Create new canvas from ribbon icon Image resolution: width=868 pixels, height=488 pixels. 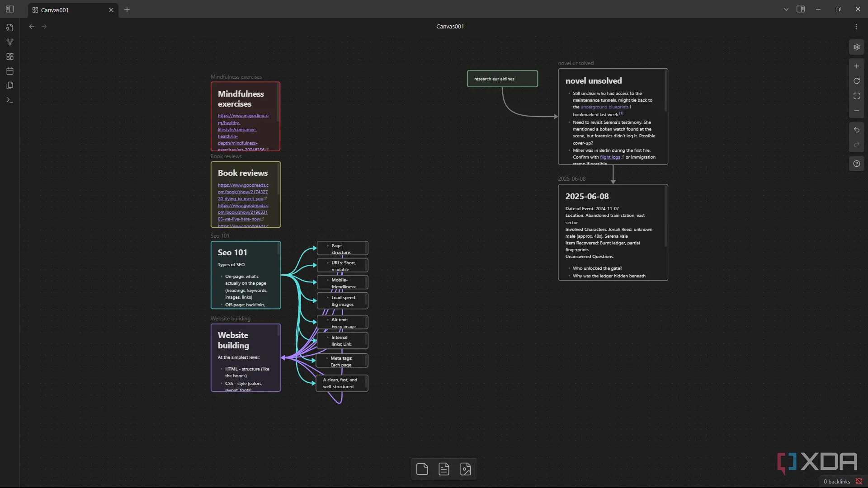[10, 56]
